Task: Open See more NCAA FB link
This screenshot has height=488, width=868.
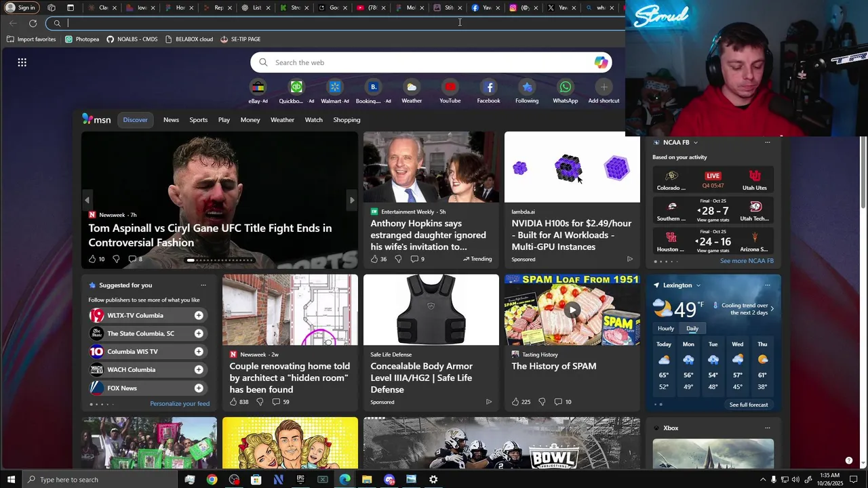Action: (x=747, y=261)
